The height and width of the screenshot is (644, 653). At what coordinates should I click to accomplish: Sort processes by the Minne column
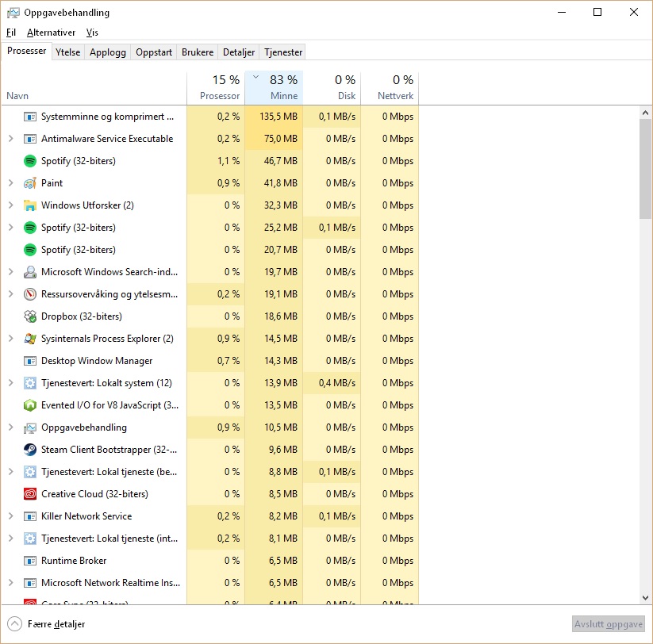(274, 87)
